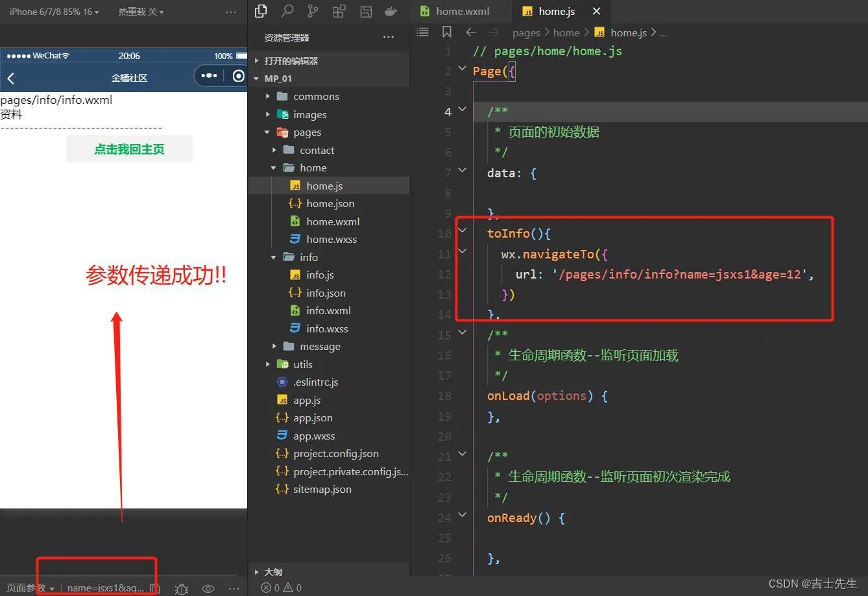Click the bookmark icon in editor toolbar
The image size is (868, 596).
click(x=446, y=32)
